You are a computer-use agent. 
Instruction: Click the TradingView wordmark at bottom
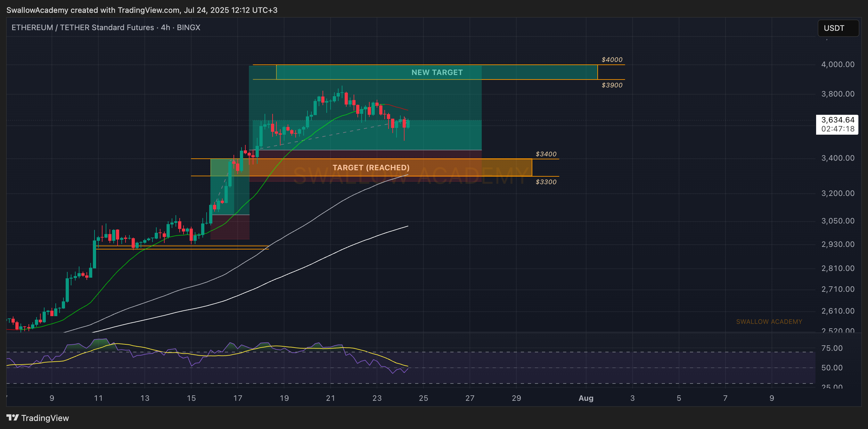point(45,418)
